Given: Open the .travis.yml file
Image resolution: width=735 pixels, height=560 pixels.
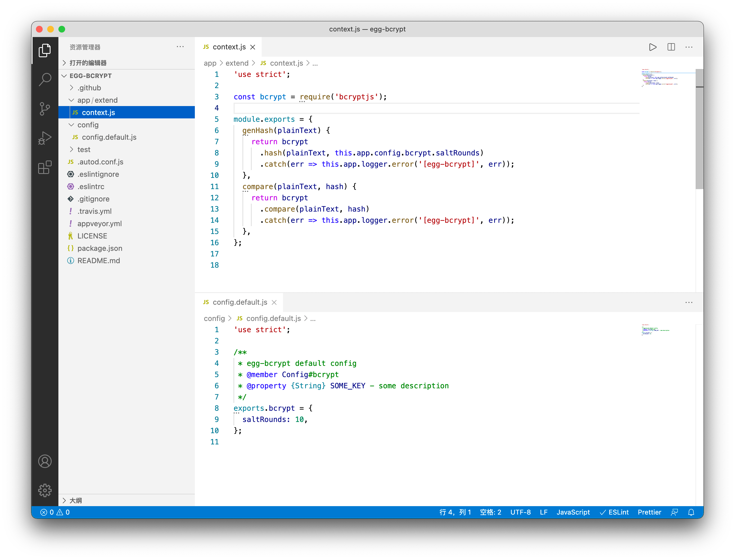Looking at the screenshot, I should (127, 211).
